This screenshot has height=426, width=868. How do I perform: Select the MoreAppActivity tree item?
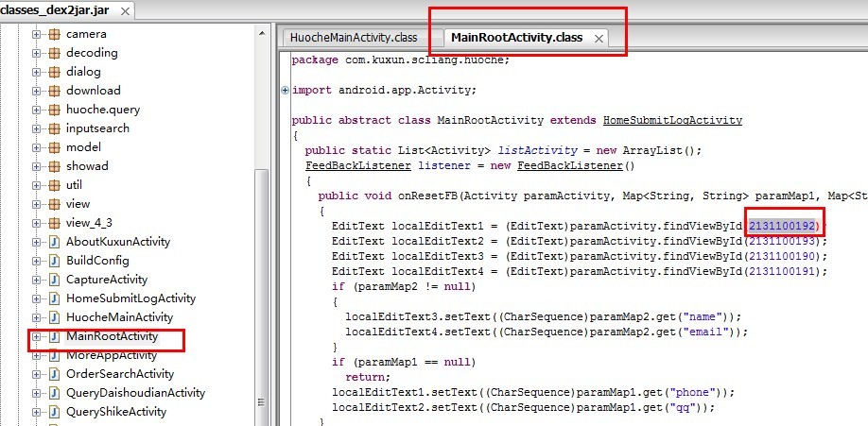click(112, 355)
